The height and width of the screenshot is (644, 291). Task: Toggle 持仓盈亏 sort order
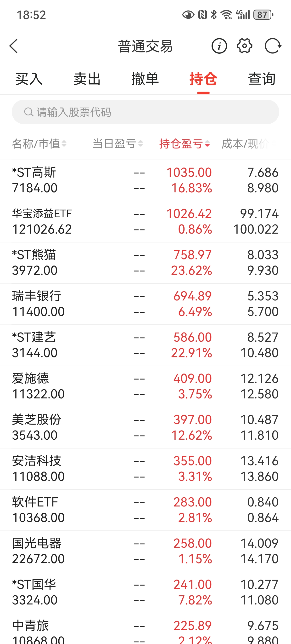pyautogui.click(x=184, y=144)
